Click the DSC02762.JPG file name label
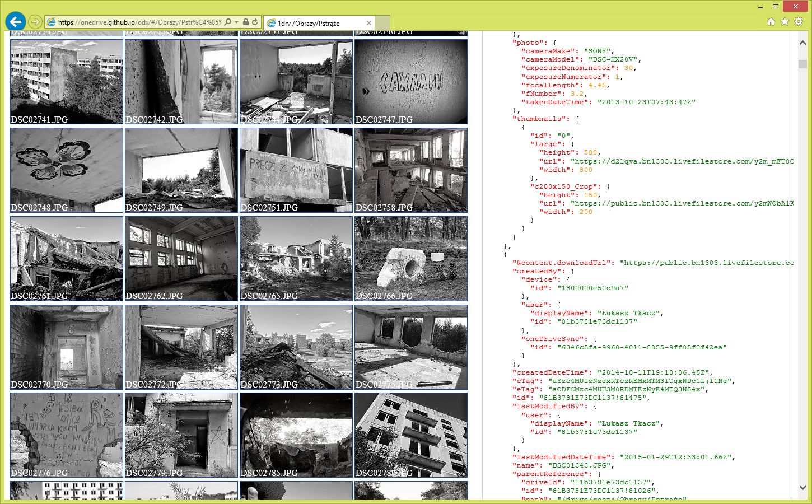The width and height of the screenshot is (812, 504). click(154, 296)
